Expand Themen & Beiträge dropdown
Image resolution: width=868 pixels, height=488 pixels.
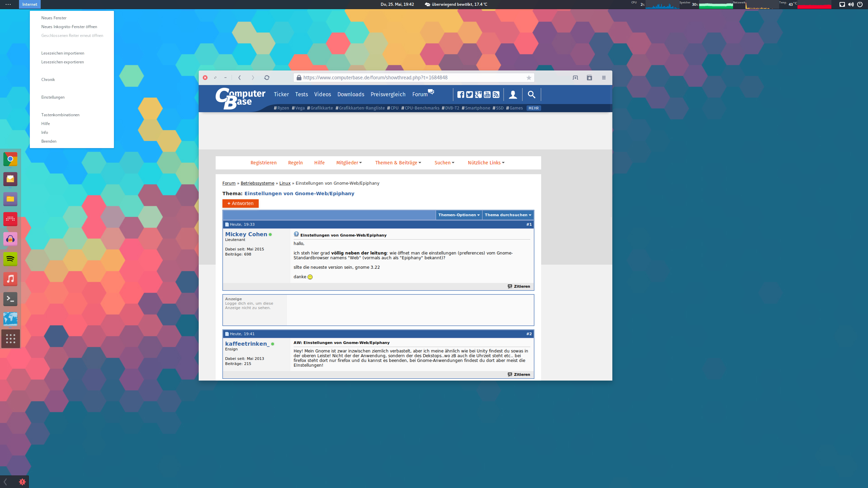398,163
